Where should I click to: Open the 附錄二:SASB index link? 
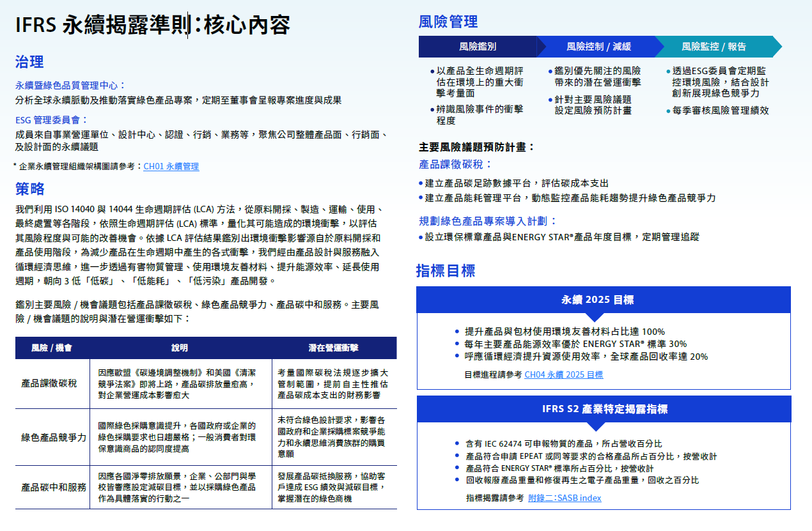coord(565,498)
